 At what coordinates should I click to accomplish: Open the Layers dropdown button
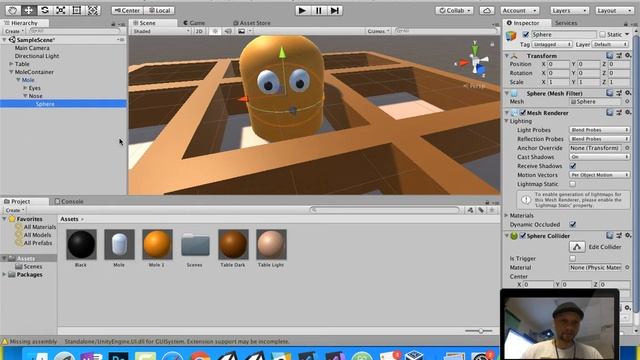coord(569,10)
